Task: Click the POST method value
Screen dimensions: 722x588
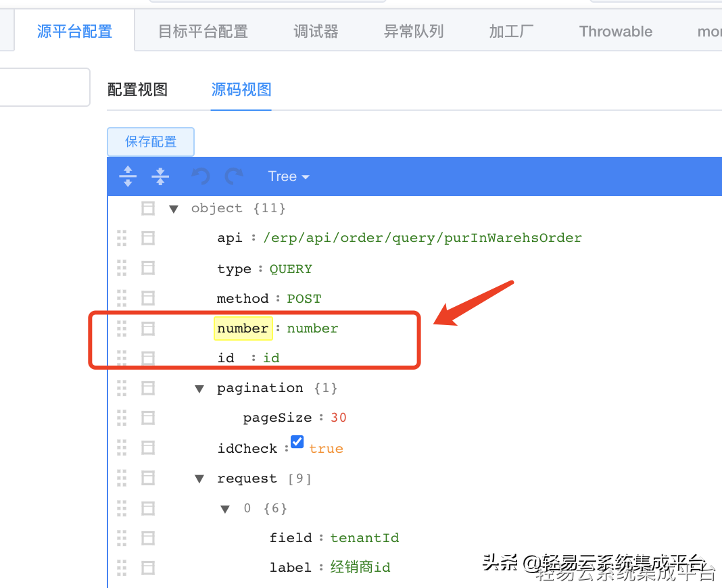Action: click(304, 299)
